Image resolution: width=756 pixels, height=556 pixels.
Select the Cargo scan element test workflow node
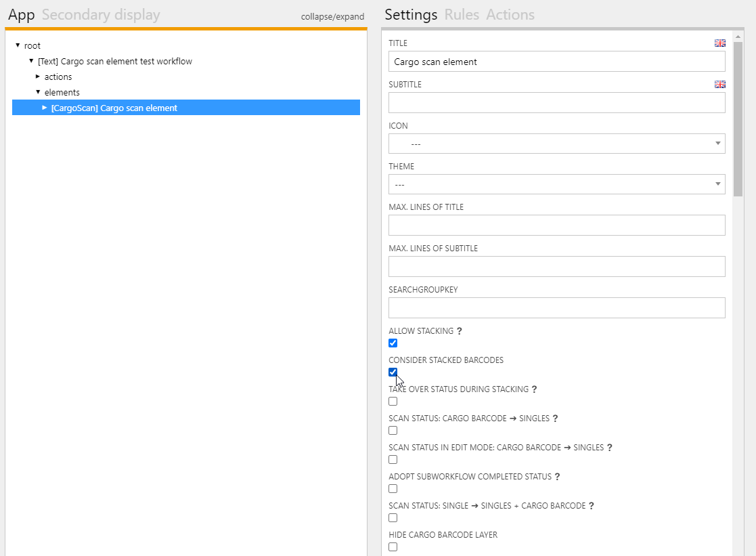point(115,62)
